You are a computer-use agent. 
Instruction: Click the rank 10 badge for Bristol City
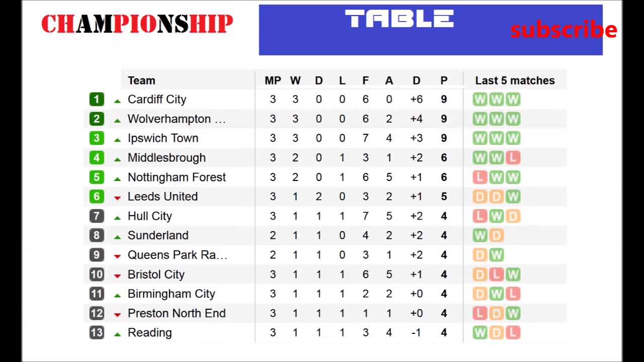(x=97, y=275)
